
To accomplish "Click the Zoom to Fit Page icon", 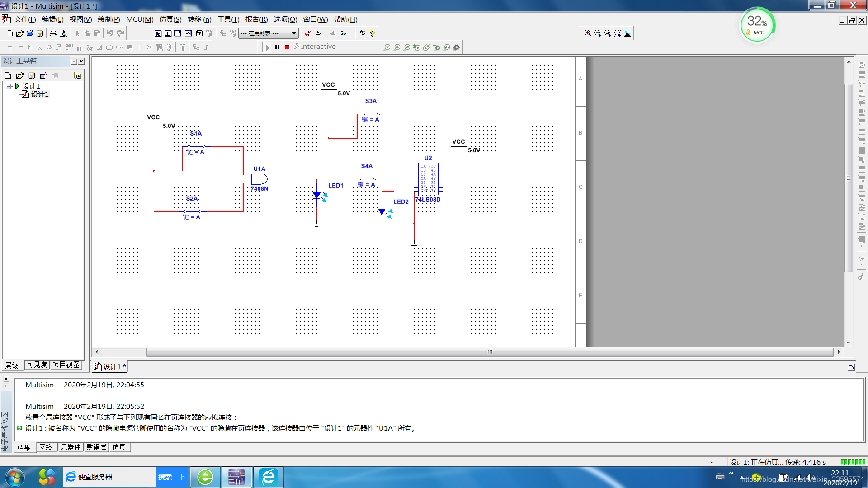I will pyautogui.click(x=618, y=33).
